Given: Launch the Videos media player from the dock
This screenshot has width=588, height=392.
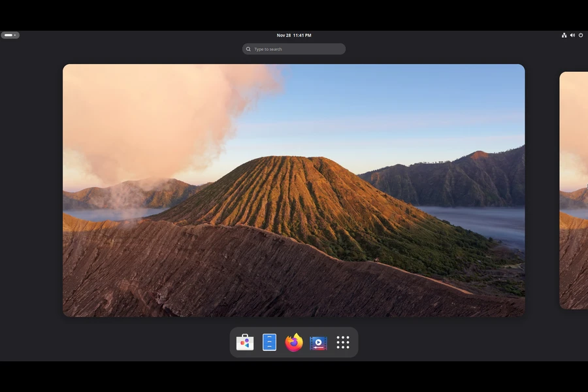Looking at the screenshot, I should tap(318, 342).
